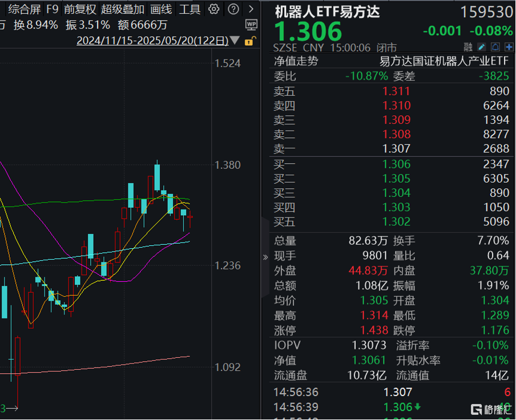The width and height of the screenshot is (516, 420).
Task: Click the chart's 额6666万 turnover readout
Action: (143, 25)
